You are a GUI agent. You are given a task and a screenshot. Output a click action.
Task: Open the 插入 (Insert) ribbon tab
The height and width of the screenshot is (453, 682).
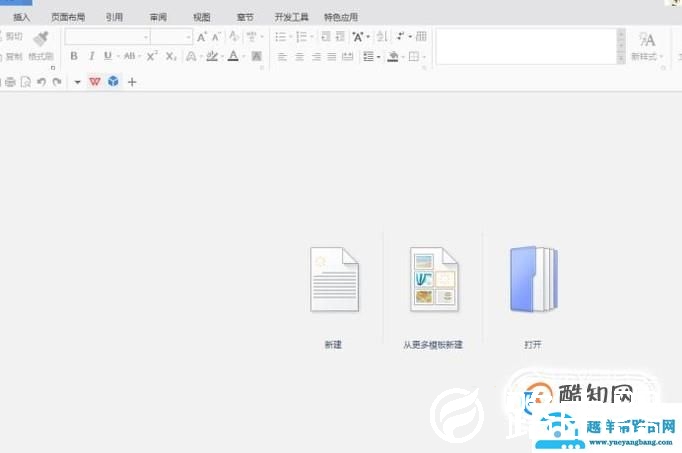coord(21,17)
